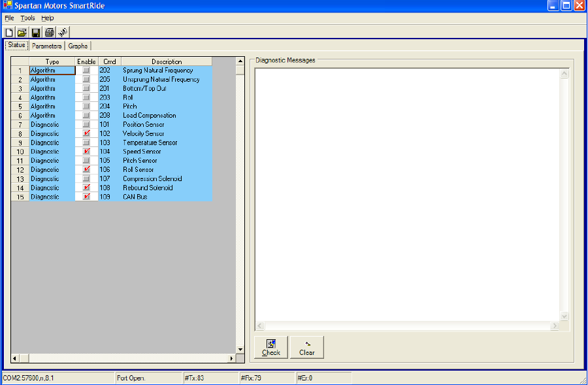This screenshot has height=385, width=588.
Task: Click the Save floppy disk toolbar icon
Action: (x=36, y=33)
